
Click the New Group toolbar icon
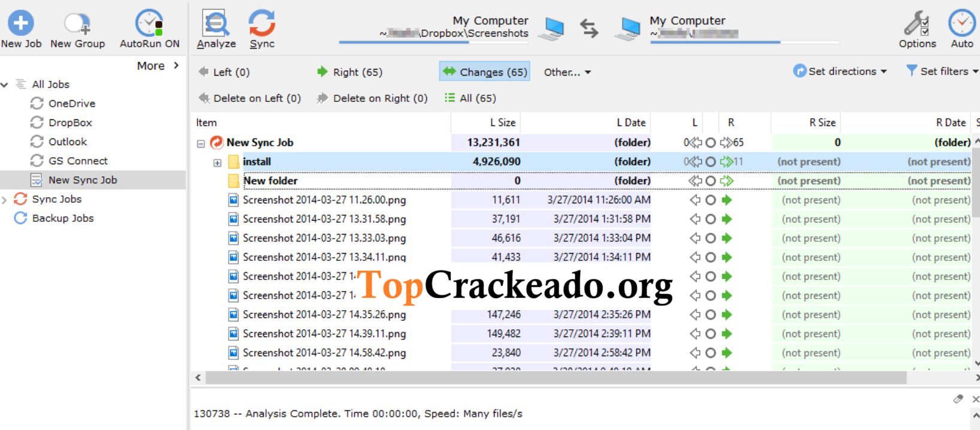click(x=77, y=24)
